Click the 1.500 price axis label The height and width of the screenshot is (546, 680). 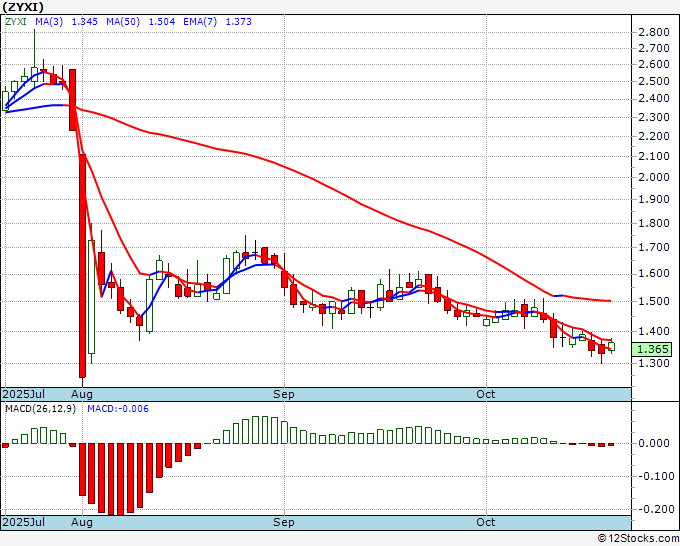point(654,301)
